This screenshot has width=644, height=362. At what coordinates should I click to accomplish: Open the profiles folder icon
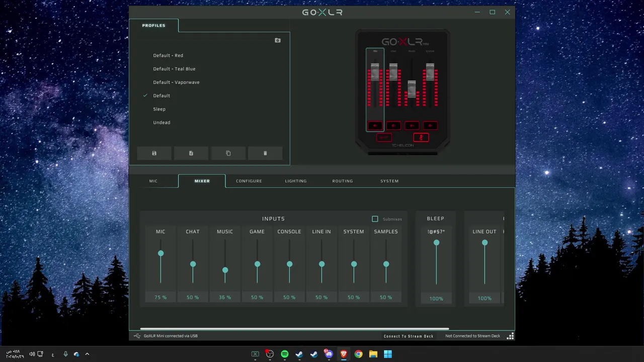[278, 40]
